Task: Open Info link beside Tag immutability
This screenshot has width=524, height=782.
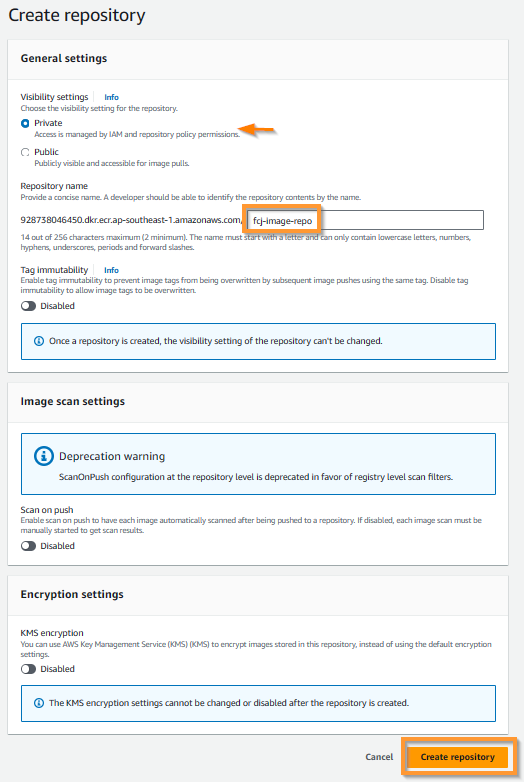Action: pos(111,270)
